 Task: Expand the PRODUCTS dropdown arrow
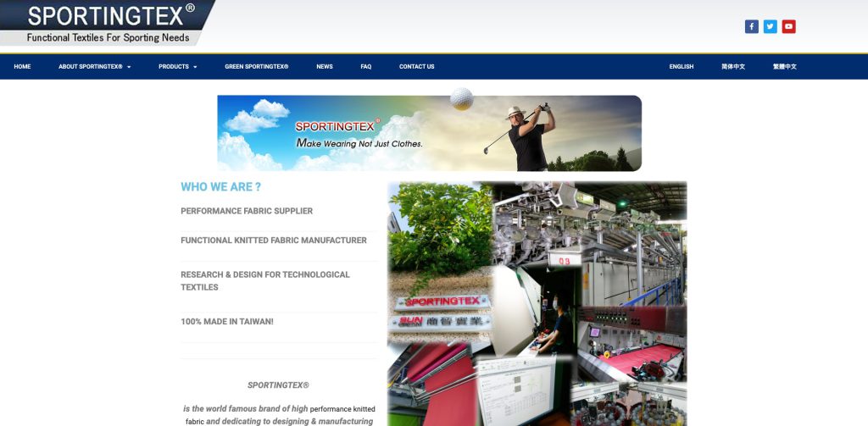point(195,67)
